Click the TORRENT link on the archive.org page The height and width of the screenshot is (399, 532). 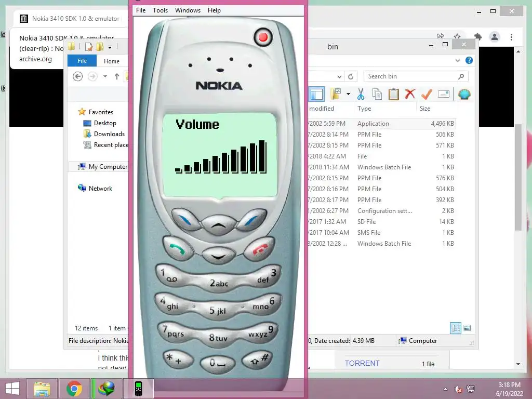click(362, 363)
